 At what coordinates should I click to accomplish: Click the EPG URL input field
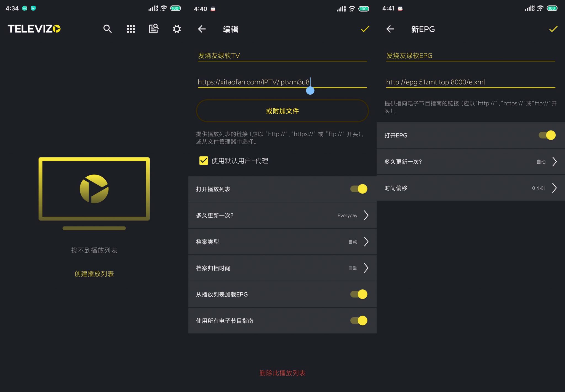(x=470, y=82)
